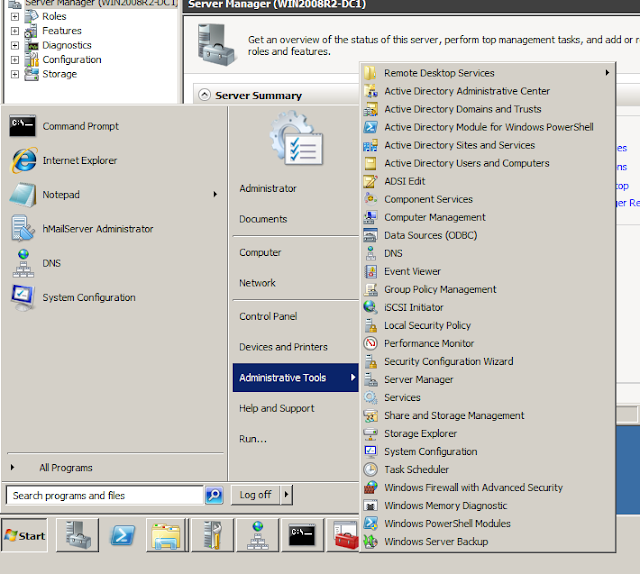This screenshot has height=574, width=640.
Task: Click the iSCSI Initiator icon
Action: point(371,307)
